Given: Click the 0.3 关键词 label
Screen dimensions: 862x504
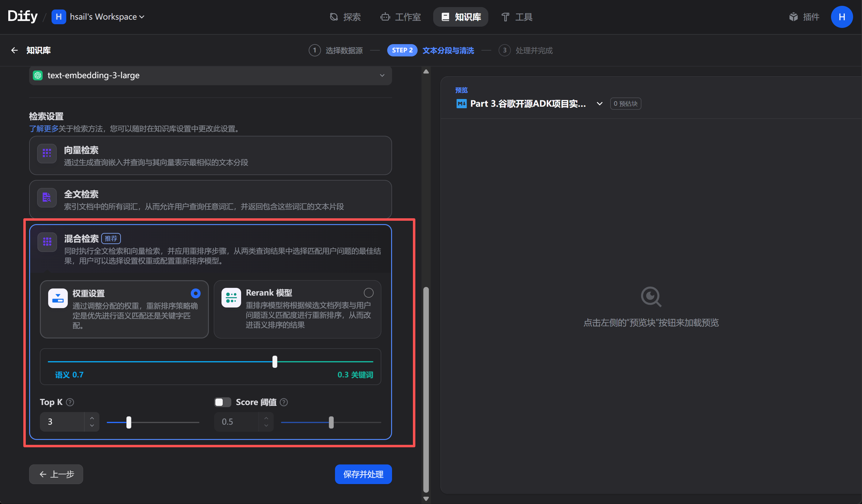Looking at the screenshot, I should pyautogui.click(x=356, y=375).
